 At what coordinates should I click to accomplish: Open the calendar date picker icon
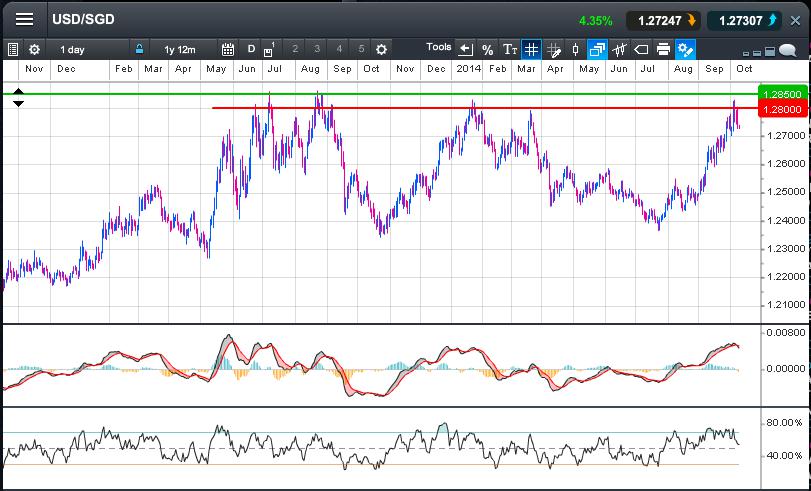tap(227, 49)
